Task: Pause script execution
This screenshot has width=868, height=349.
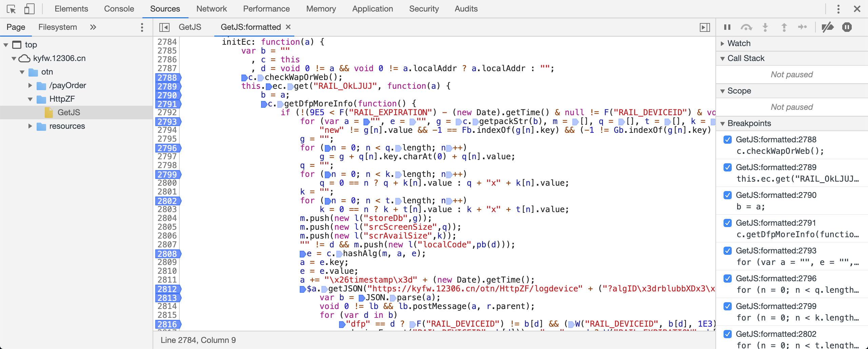Action: (727, 27)
